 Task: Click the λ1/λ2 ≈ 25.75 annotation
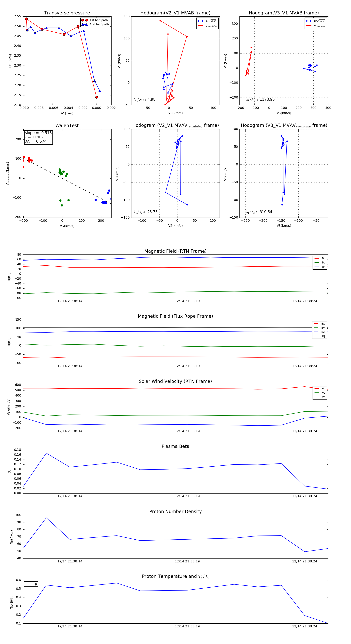point(145,212)
